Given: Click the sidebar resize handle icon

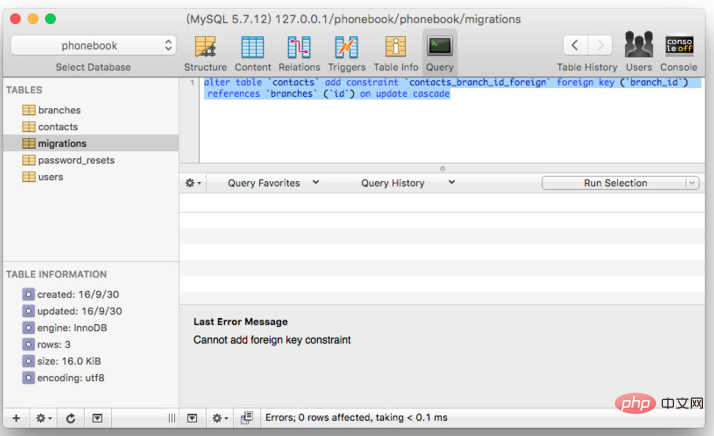Looking at the screenshot, I should click(x=172, y=418).
